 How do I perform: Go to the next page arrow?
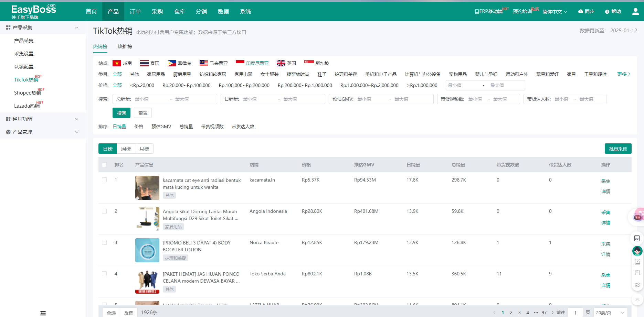point(552,313)
